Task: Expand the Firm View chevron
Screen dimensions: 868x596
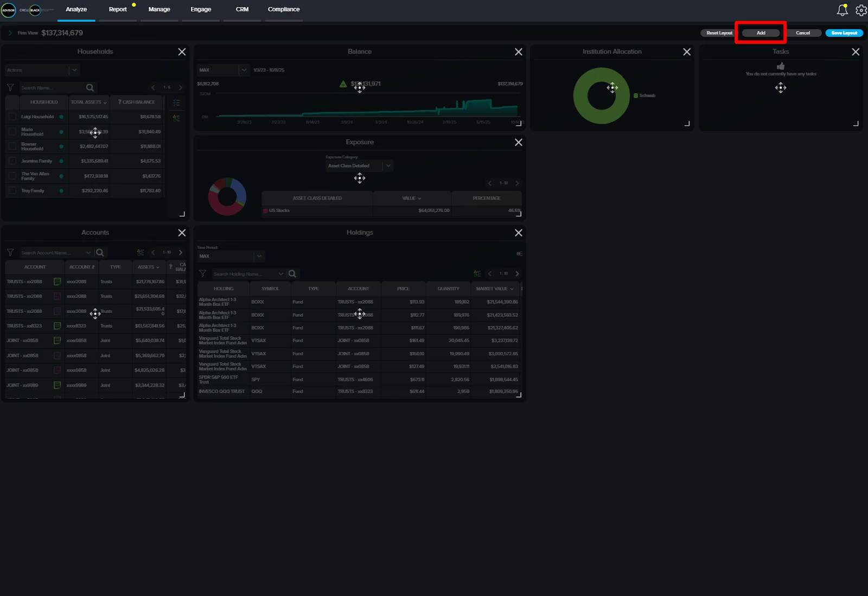Action: [x=10, y=33]
